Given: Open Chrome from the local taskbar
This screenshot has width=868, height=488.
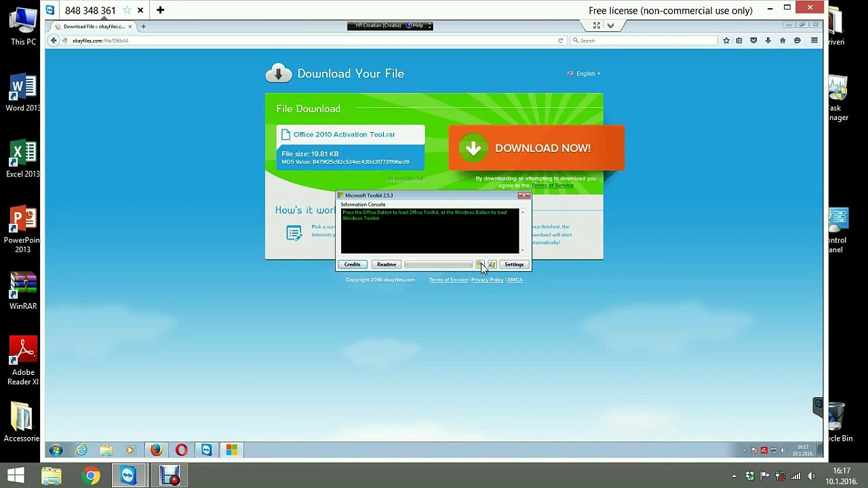Looking at the screenshot, I should tap(90, 476).
